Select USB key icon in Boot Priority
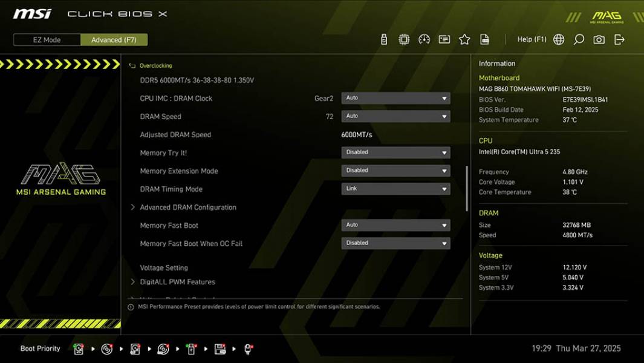 pyautogui.click(x=192, y=349)
